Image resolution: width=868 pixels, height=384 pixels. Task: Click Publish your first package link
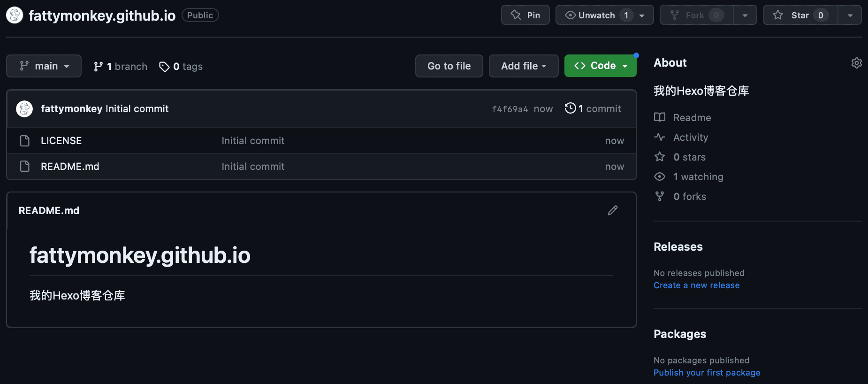point(707,373)
